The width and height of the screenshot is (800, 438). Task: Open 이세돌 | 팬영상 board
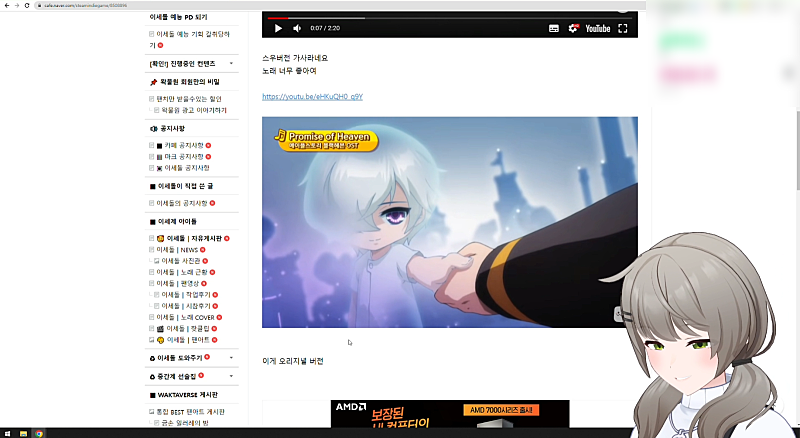click(x=178, y=283)
